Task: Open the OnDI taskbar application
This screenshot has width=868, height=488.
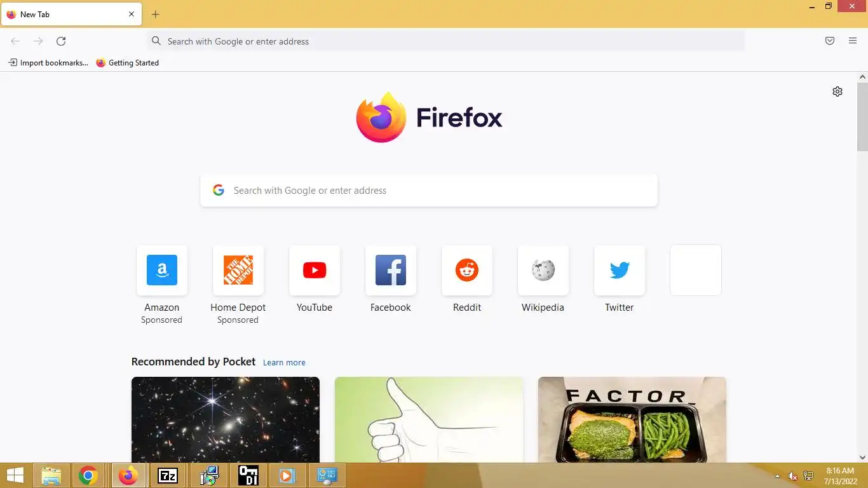Action: click(x=248, y=475)
